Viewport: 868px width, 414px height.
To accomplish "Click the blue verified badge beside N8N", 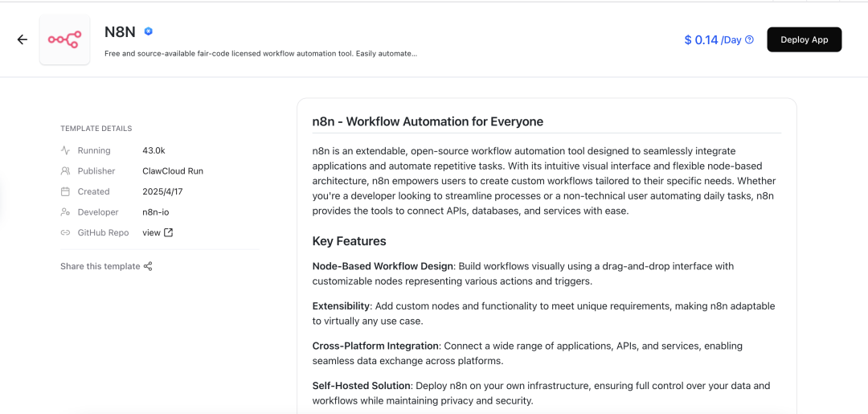I will click(x=149, y=31).
